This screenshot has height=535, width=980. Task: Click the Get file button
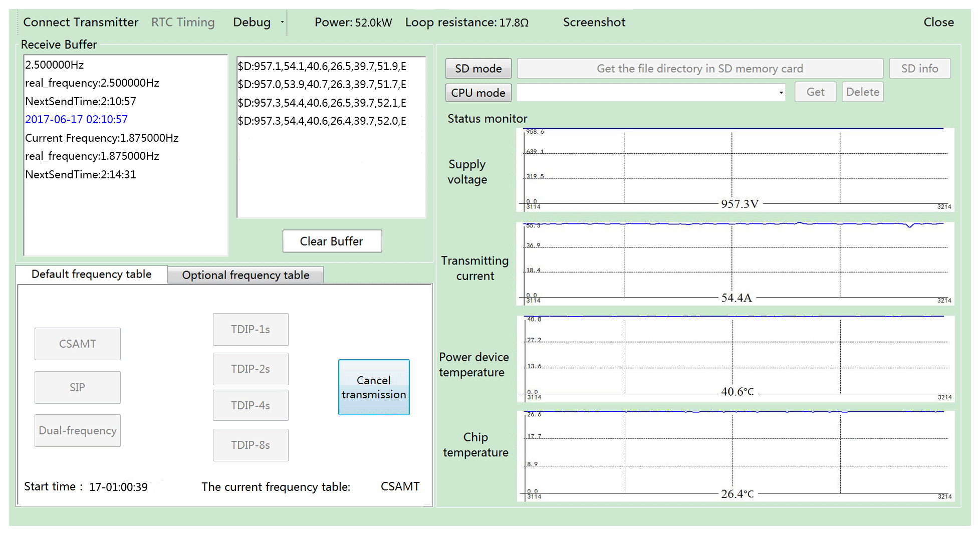(x=815, y=92)
